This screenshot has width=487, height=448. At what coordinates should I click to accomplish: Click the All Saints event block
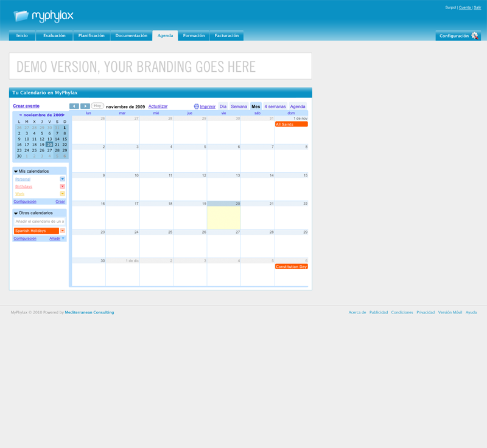pyautogui.click(x=291, y=124)
